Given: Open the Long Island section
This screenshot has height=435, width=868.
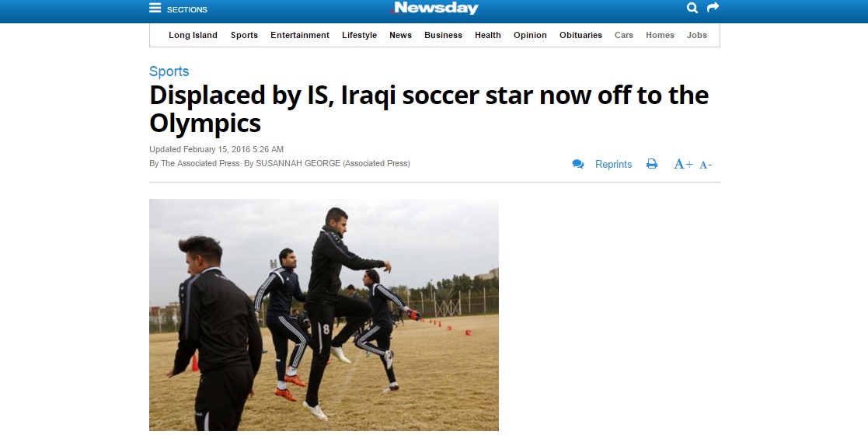Looking at the screenshot, I should pos(193,35).
